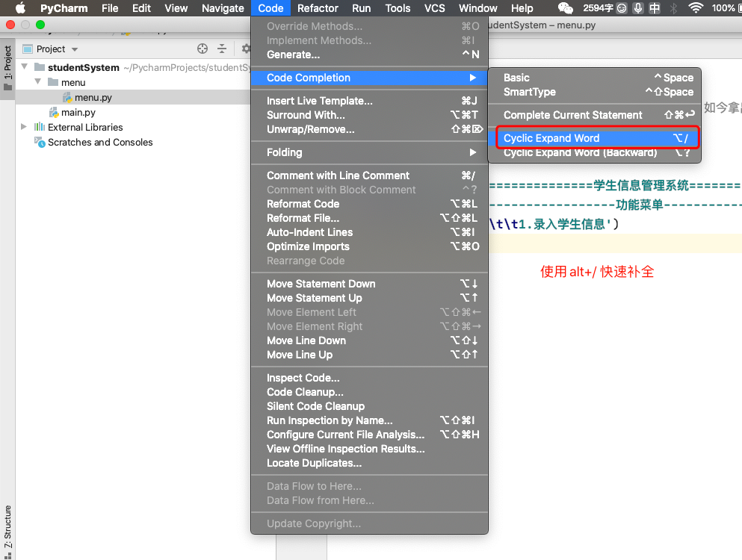Open the Apple menu
Screen dimensions: 742x560
pos(20,8)
